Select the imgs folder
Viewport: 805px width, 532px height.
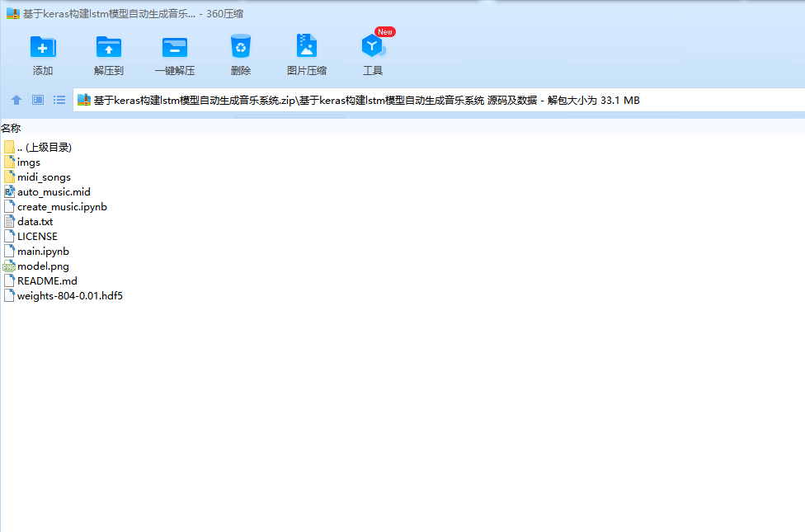coord(22,162)
